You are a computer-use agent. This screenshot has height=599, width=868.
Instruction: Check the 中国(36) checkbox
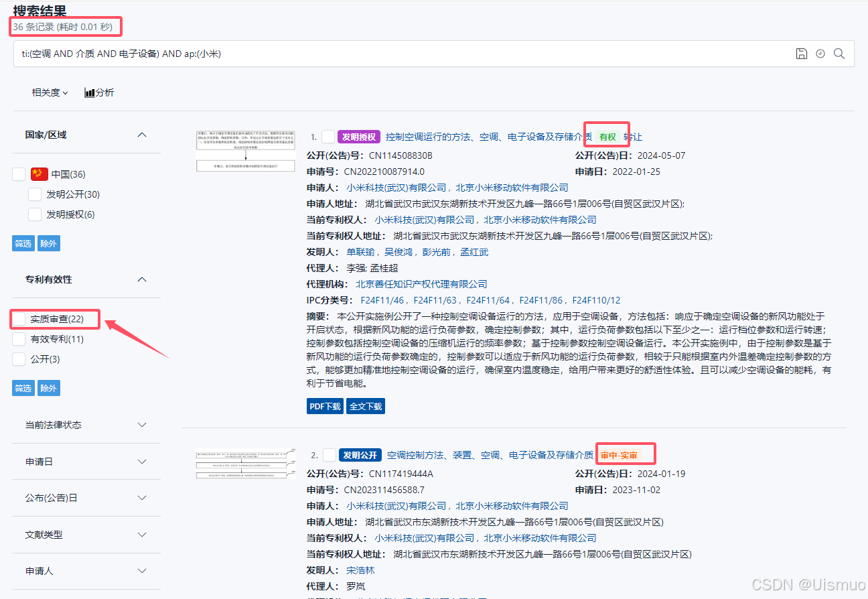(x=19, y=174)
